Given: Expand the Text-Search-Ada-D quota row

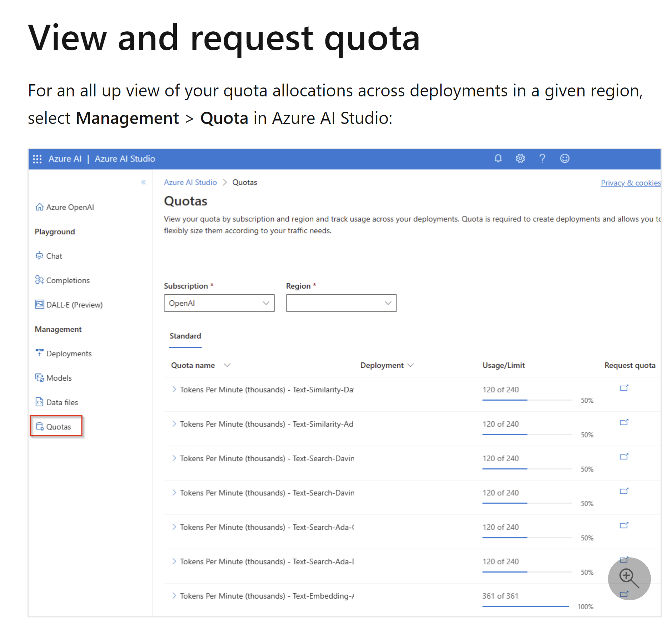Looking at the screenshot, I should [x=174, y=561].
